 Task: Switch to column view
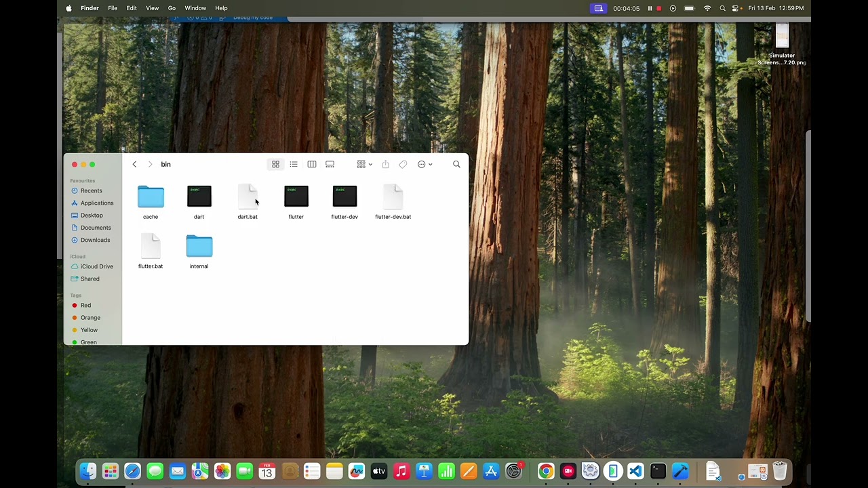(312, 164)
